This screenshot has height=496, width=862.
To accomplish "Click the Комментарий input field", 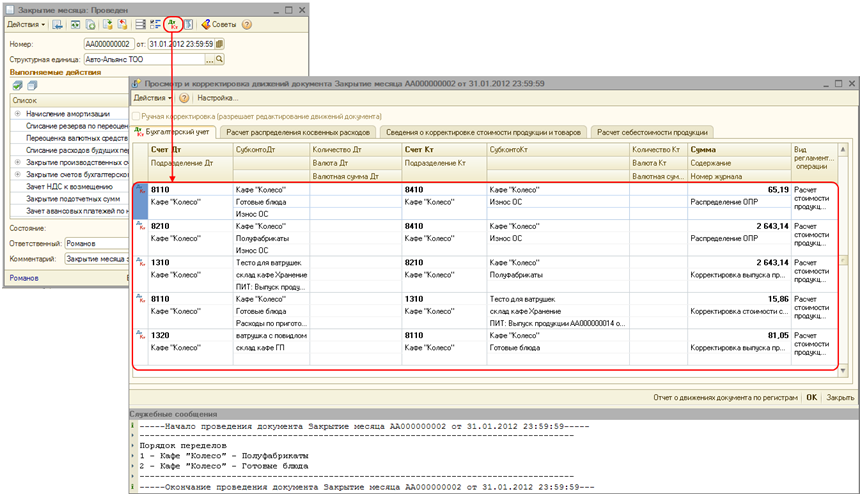I will pos(96,258).
